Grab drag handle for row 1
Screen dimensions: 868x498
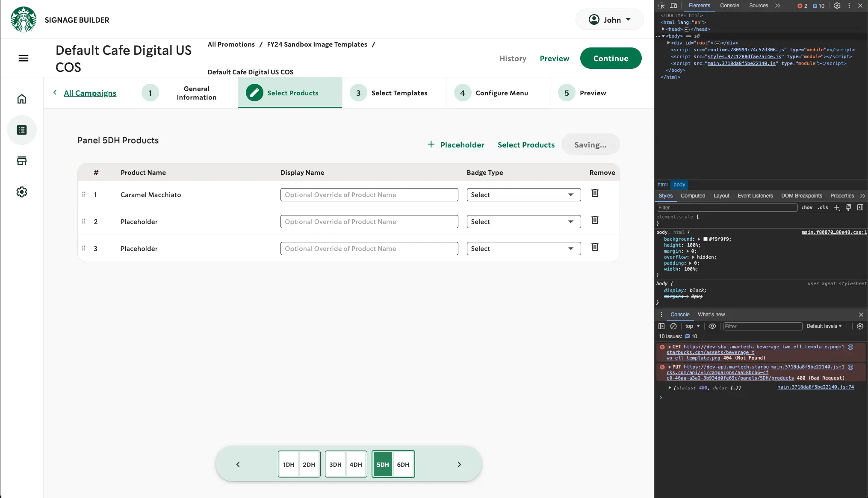click(84, 194)
